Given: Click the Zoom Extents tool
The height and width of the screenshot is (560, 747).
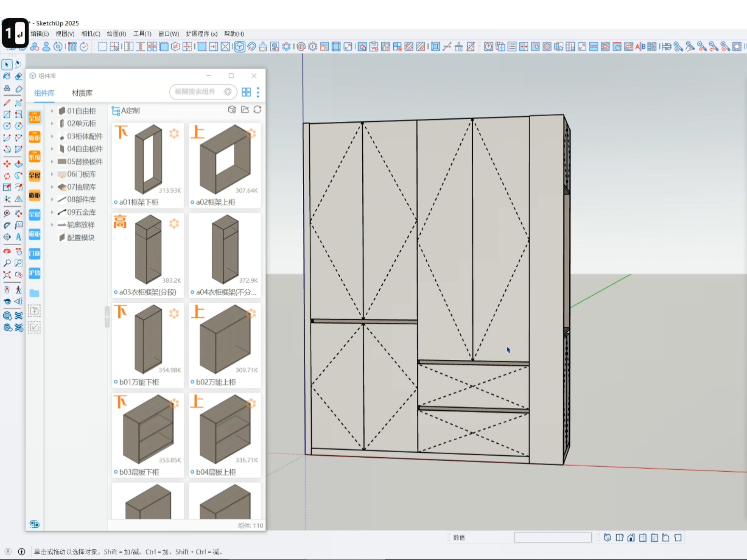Looking at the screenshot, I should click(x=7, y=275).
